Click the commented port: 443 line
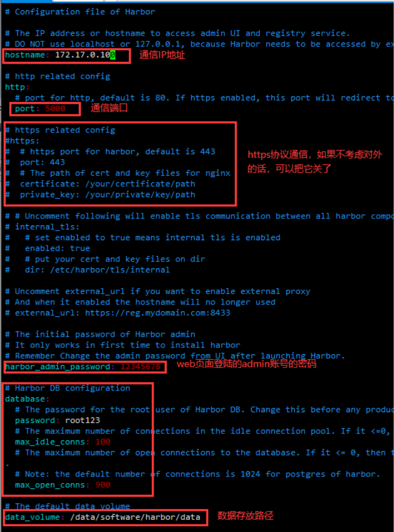The image size is (394, 532). 35,162
